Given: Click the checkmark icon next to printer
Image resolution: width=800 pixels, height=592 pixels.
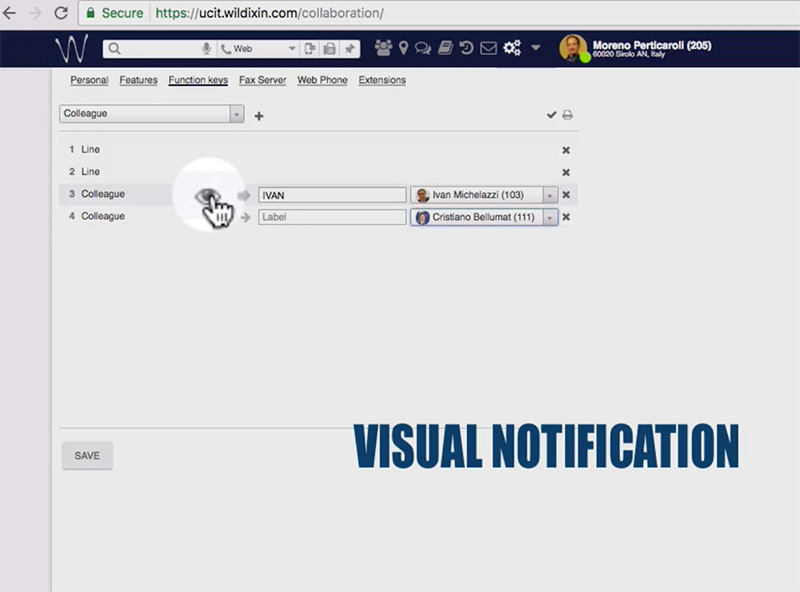Looking at the screenshot, I should coord(550,115).
